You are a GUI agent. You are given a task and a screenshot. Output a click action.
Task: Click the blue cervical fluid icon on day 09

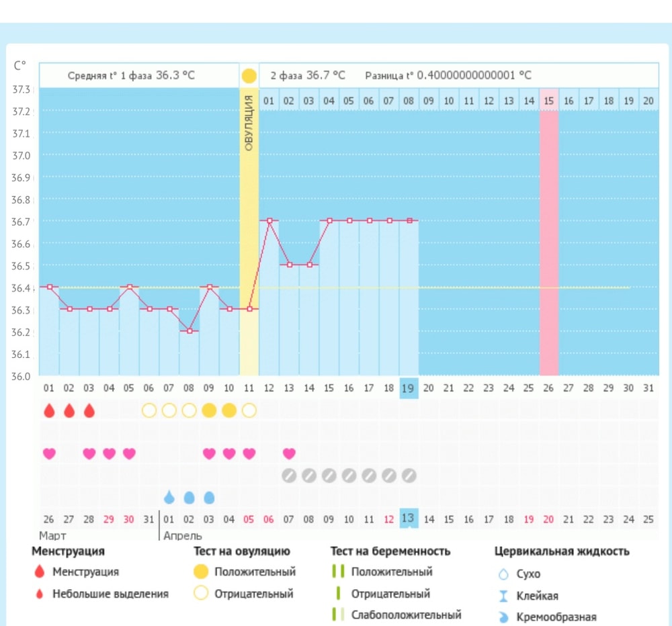(209, 498)
